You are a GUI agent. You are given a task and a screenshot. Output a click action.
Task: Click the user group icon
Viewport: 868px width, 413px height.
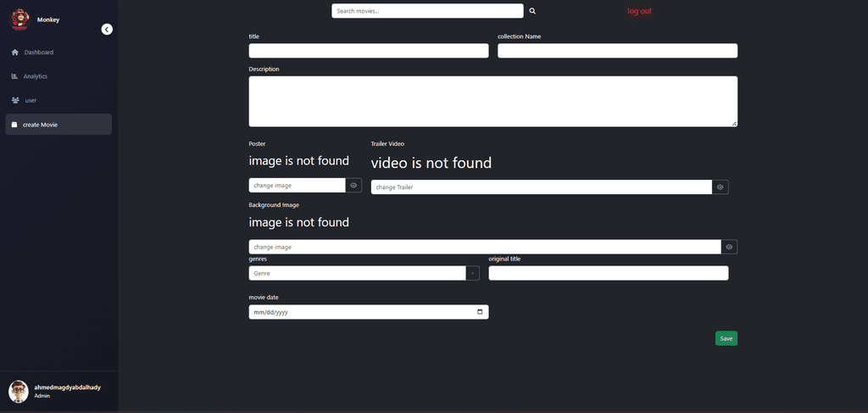(15, 100)
